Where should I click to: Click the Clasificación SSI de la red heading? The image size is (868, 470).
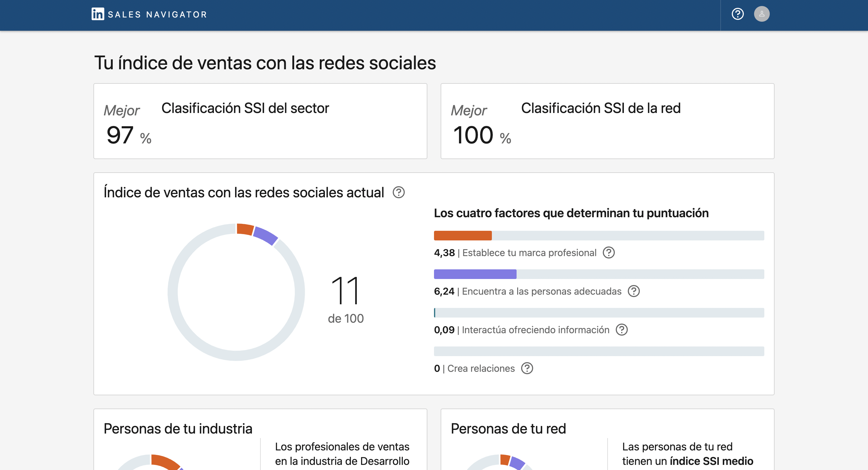[601, 108]
